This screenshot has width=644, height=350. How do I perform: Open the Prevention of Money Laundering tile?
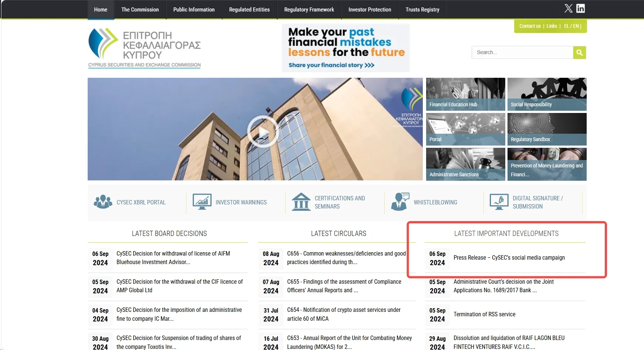point(547,164)
